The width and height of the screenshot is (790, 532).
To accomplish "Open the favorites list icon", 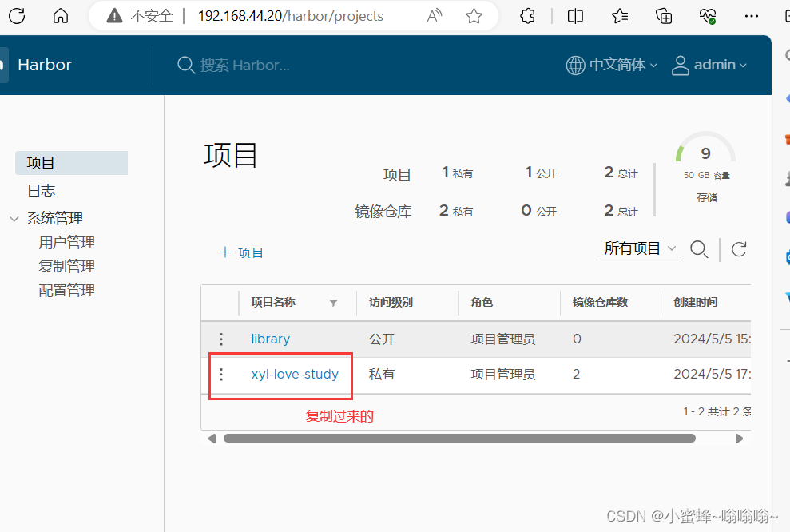I will [620, 16].
